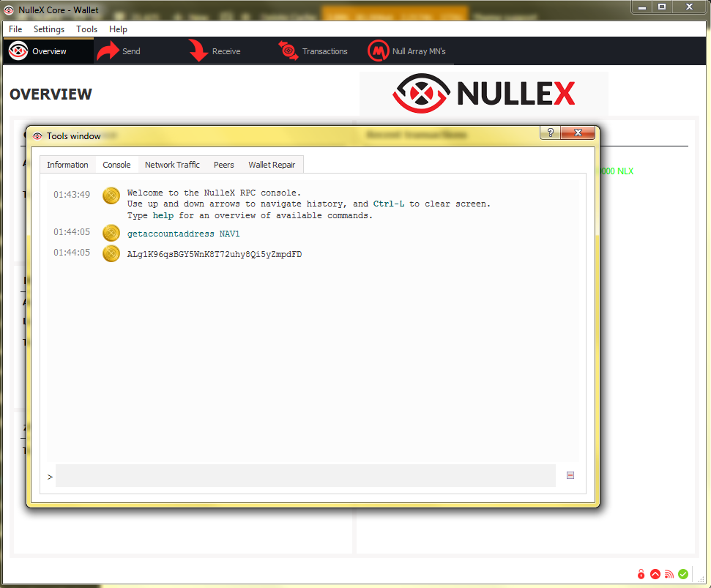Go to the Wallet Repair tab
Viewport: 711px width, 588px height.
(x=272, y=165)
